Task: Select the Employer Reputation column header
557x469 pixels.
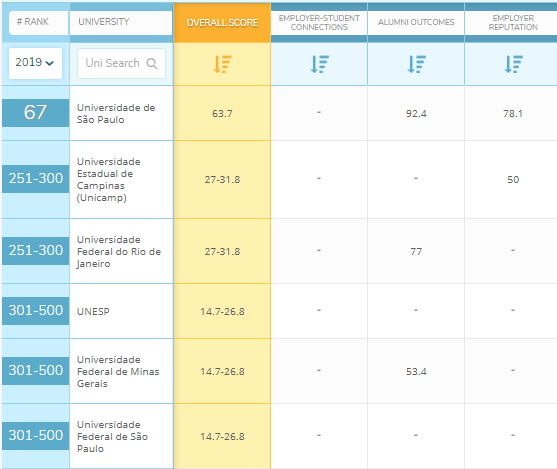Action: 513,23
